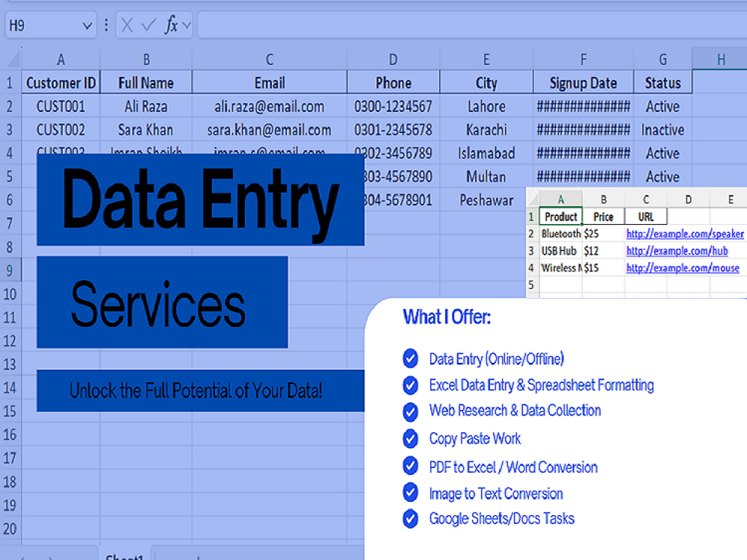Click the checkmark beside Web Research
747x560 pixels.
point(410,411)
